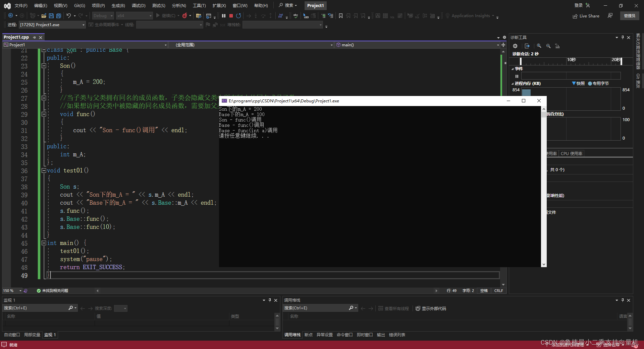Click the account settings icon beside 登录
644x349 pixels.
click(588, 5)
